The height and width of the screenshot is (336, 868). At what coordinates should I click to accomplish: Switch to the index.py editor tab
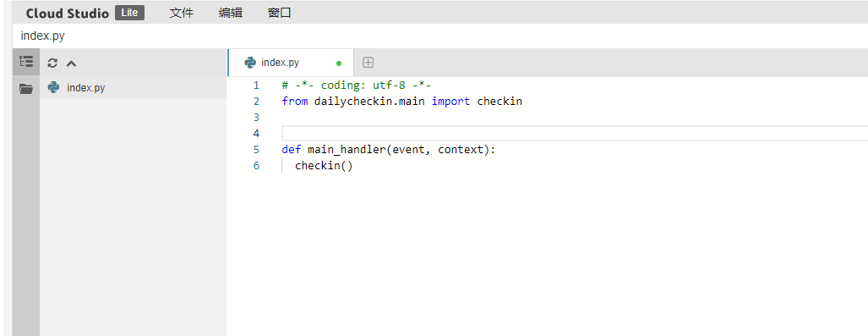point(290,63)
